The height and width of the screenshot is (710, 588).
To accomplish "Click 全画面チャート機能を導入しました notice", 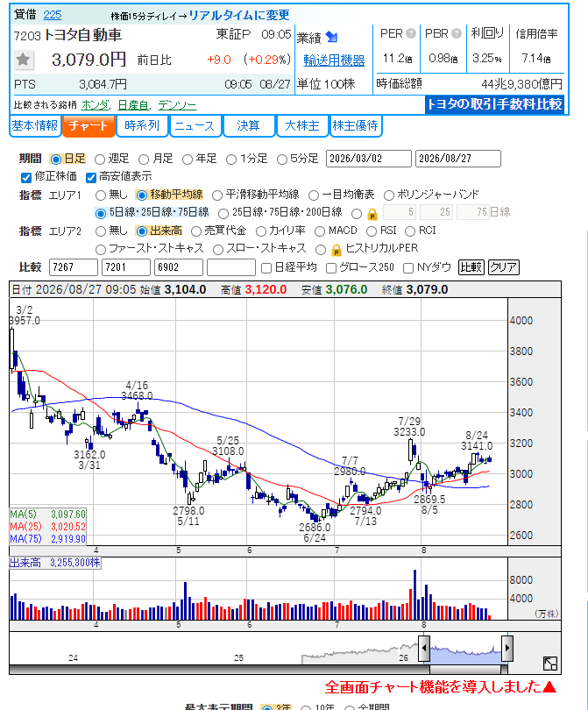I will [x=440, y=687].
